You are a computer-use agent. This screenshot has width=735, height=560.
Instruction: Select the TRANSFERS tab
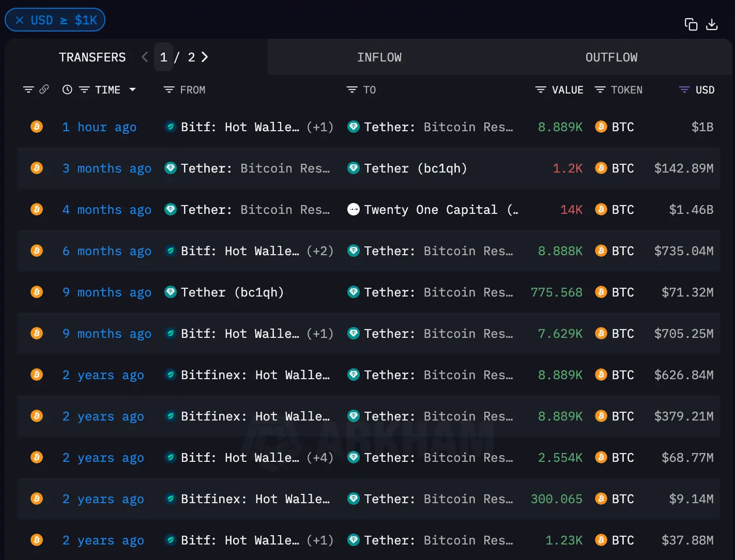coord(92,57)
